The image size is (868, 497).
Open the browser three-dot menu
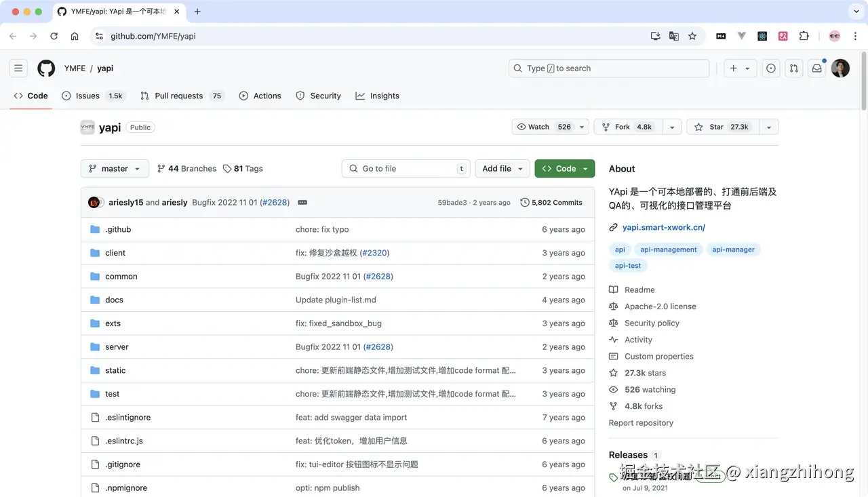coord(855,36)
